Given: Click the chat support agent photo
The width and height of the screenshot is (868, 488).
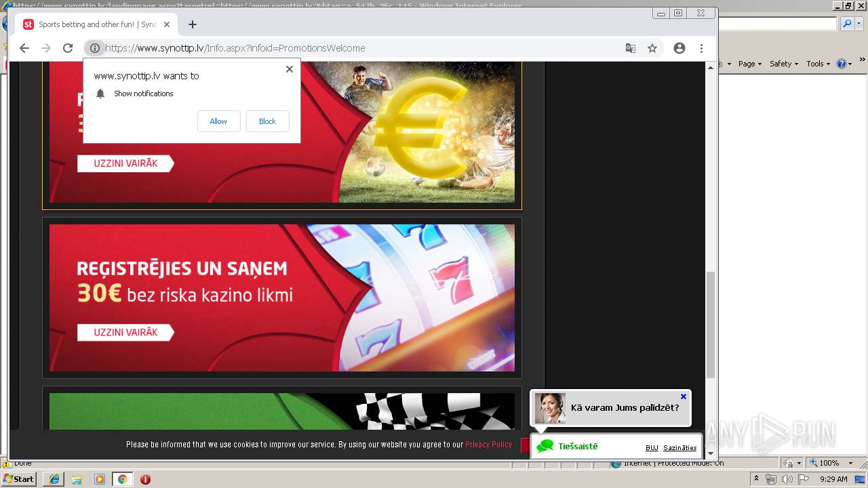Looking at the screenshot, I should pos(550,408).
